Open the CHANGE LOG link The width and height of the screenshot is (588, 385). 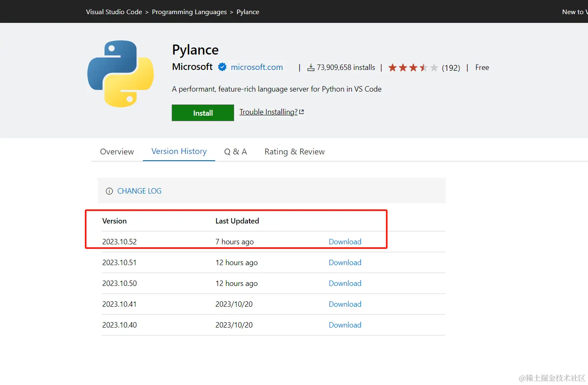click(139, 191)
